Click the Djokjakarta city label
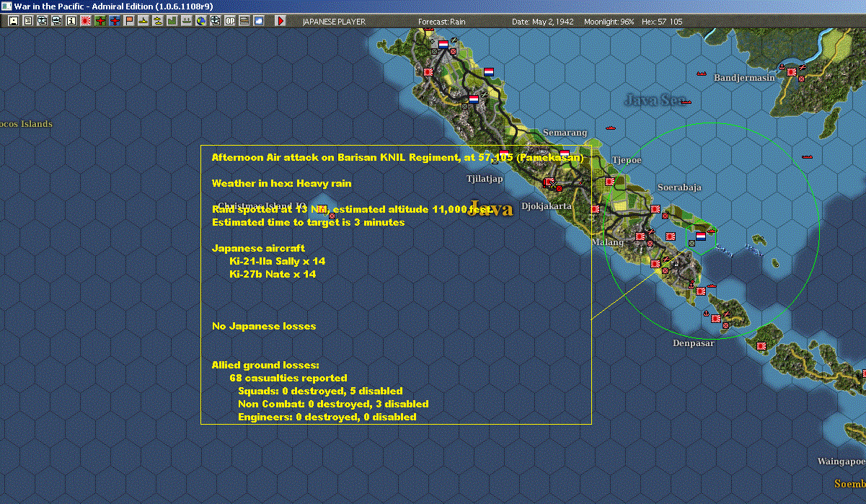This screenshot has height=504, width=866. 547,206
